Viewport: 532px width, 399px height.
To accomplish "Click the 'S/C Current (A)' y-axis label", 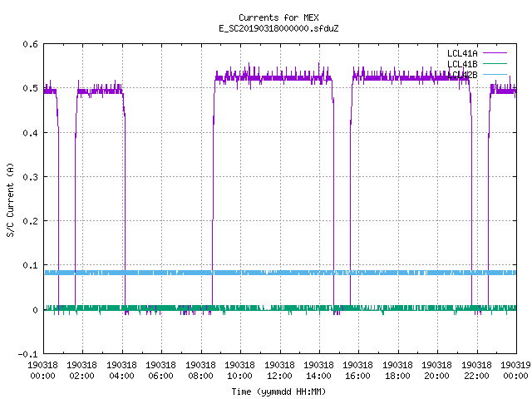I will [11, 199].
